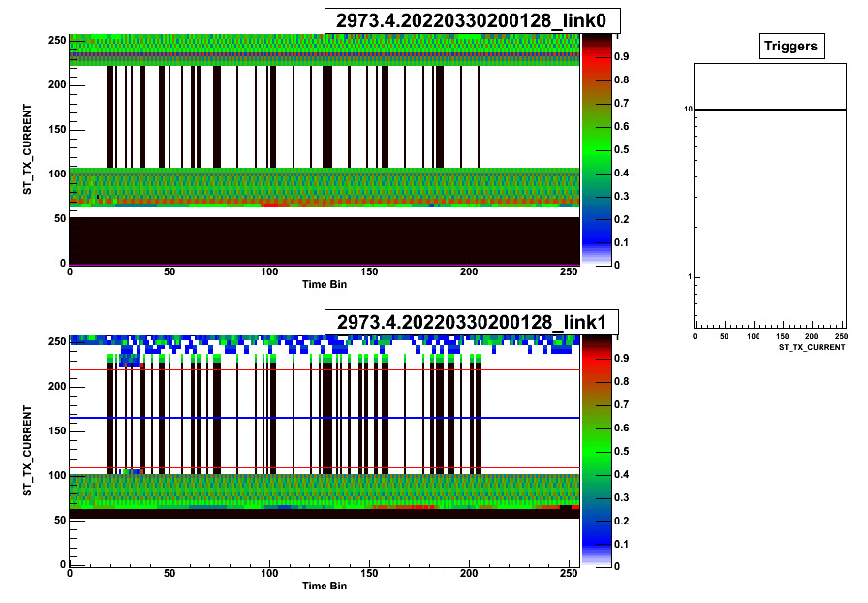Click the large black band in link0 plot
Viewport: 868px width, 603px height.
[325, 240]
